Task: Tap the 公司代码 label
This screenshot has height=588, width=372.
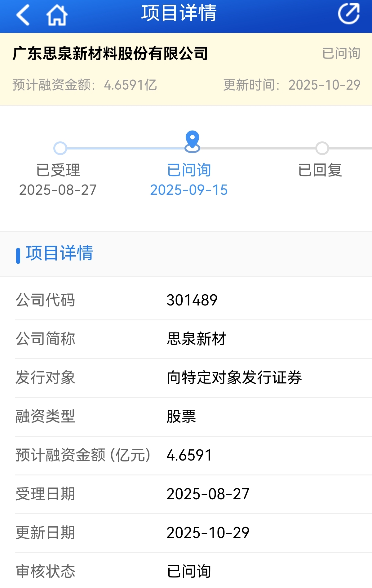Action: click(45, 300)
